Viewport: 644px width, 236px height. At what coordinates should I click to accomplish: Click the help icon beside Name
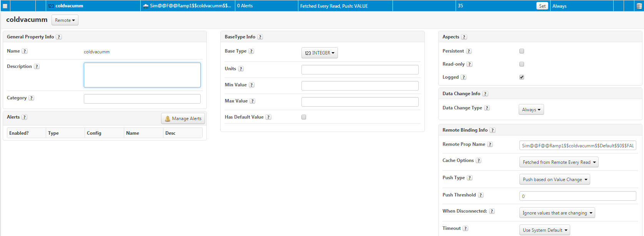click(25, 51)
